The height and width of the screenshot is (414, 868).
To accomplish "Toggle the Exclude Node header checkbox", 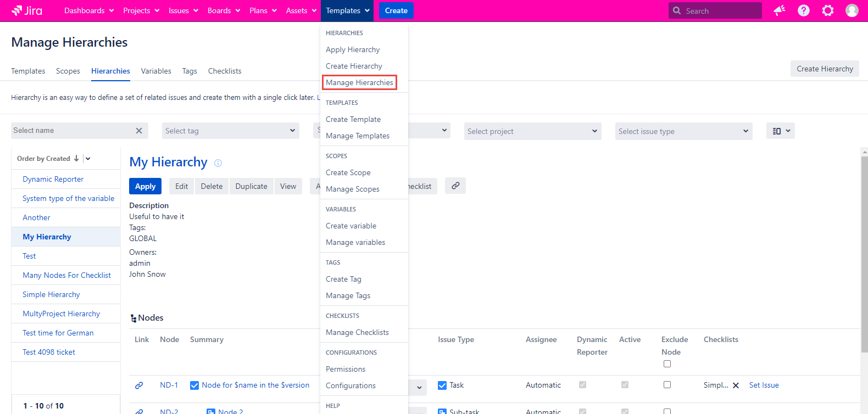I will click(x=667, y=363).
